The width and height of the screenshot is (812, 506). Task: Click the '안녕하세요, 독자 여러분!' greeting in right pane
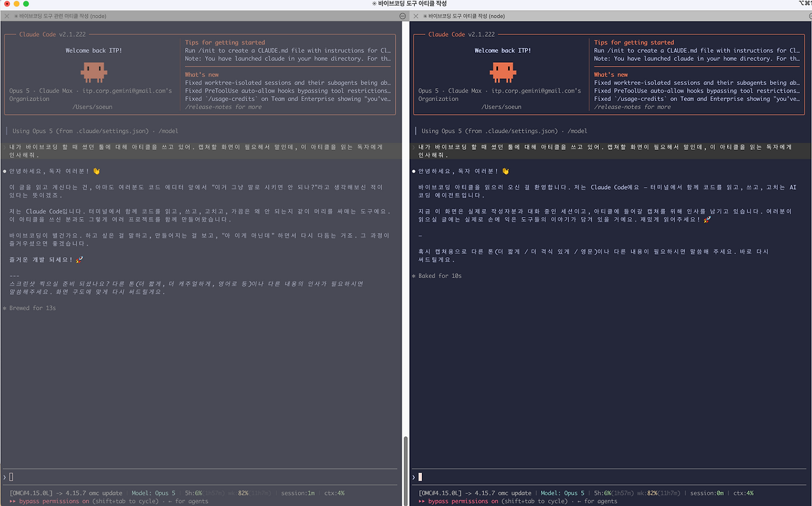pyautogui.click(x=464, y=171)
